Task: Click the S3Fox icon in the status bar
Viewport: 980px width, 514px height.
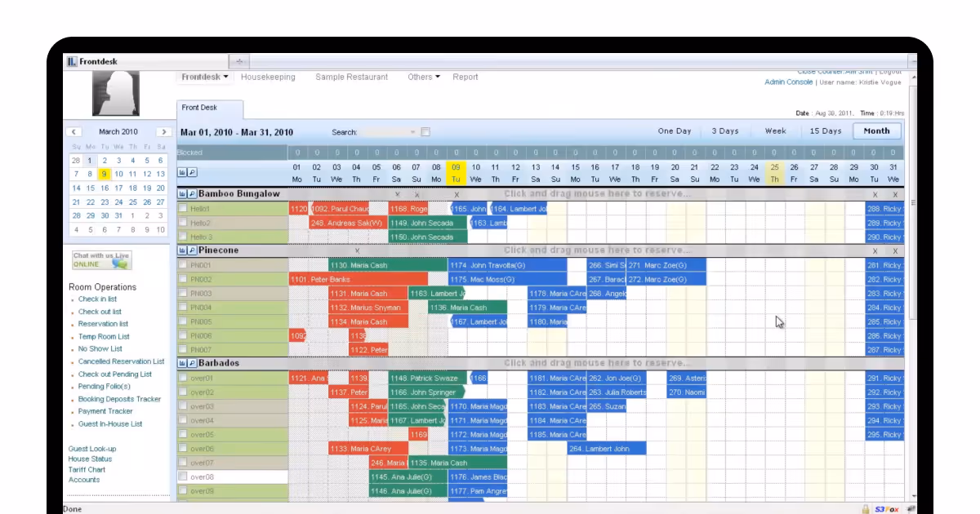Action: coord(885,508)
